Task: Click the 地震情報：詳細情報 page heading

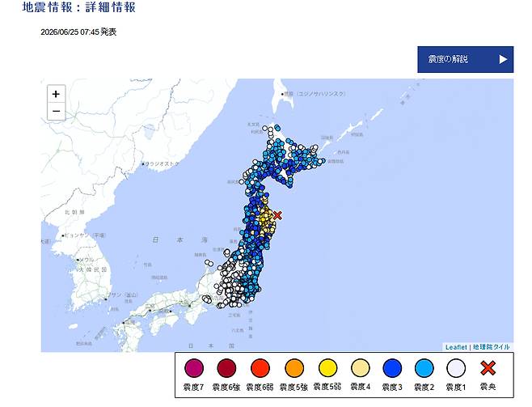Action: tap(78, 7)
